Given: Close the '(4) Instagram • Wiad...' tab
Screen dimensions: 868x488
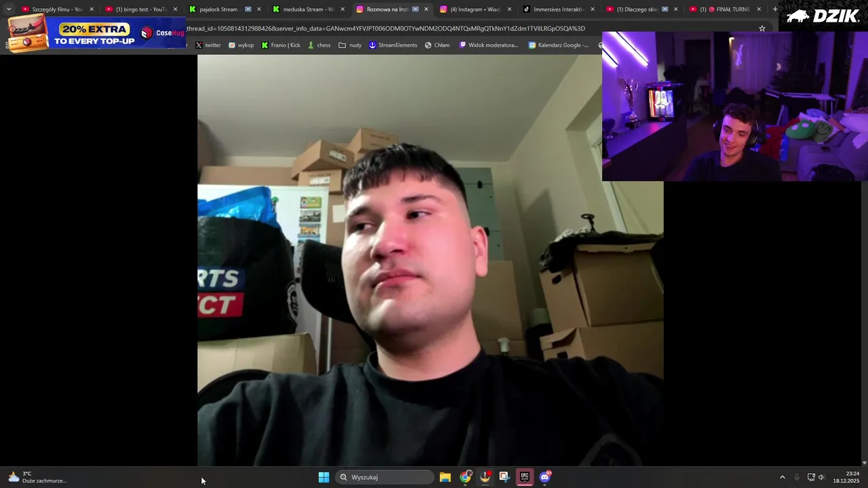Looking at the screenshot, I should tap(509, 9).
